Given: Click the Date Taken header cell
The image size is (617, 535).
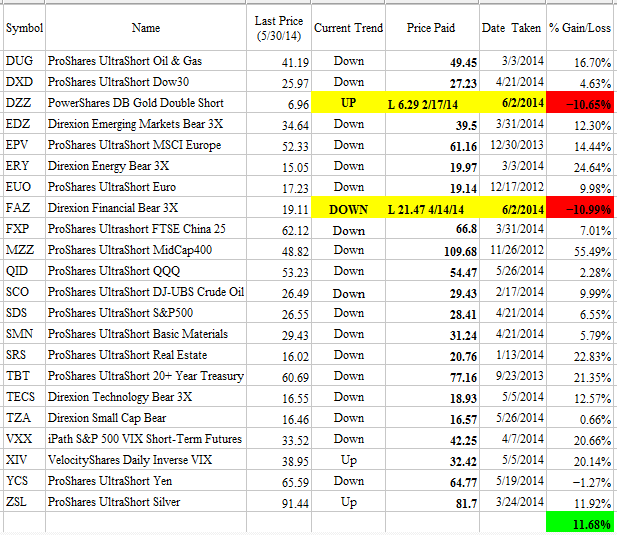Looking at the screenshot, I should 512,28.
